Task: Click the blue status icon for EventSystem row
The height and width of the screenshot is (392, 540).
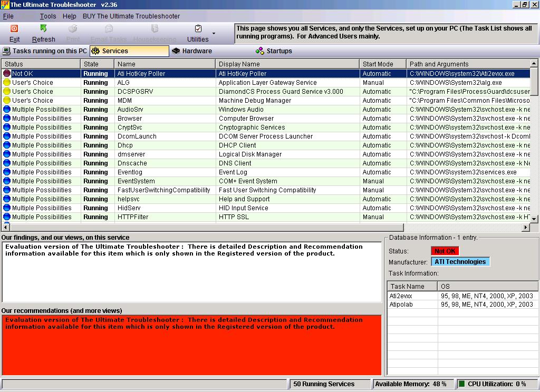Action: click(7, 181)
